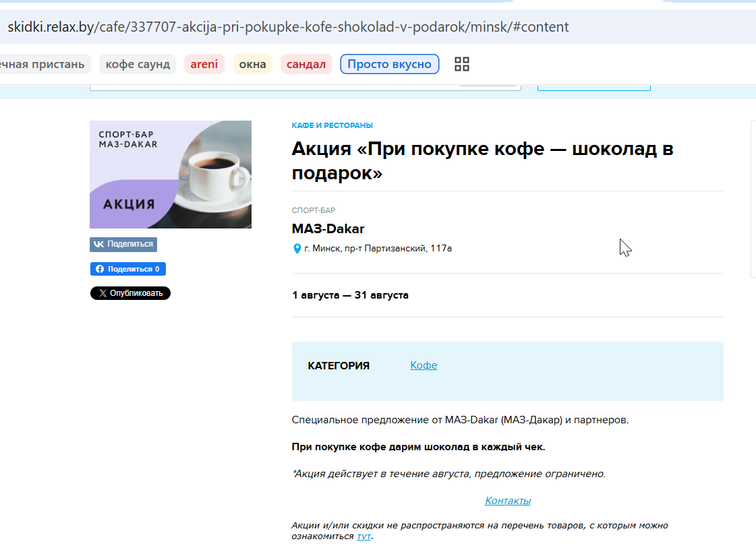Open the МАЗ-Dakar venue name
This screenshot has width=756, height=554.
tap(328, 228)
